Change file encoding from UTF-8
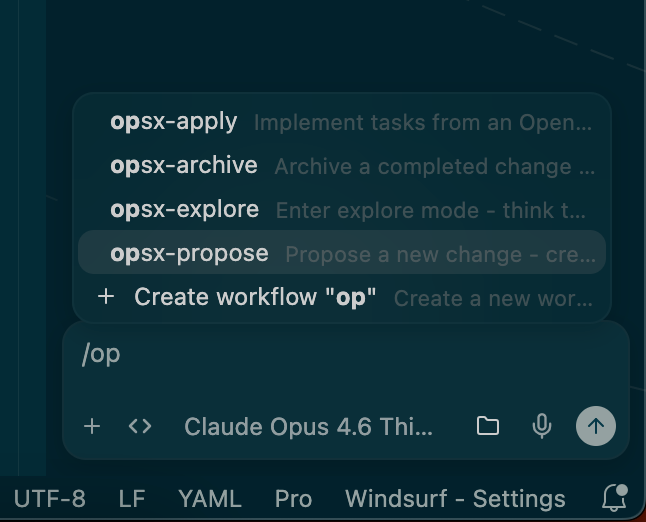646x522 pixels. point(50,499)
